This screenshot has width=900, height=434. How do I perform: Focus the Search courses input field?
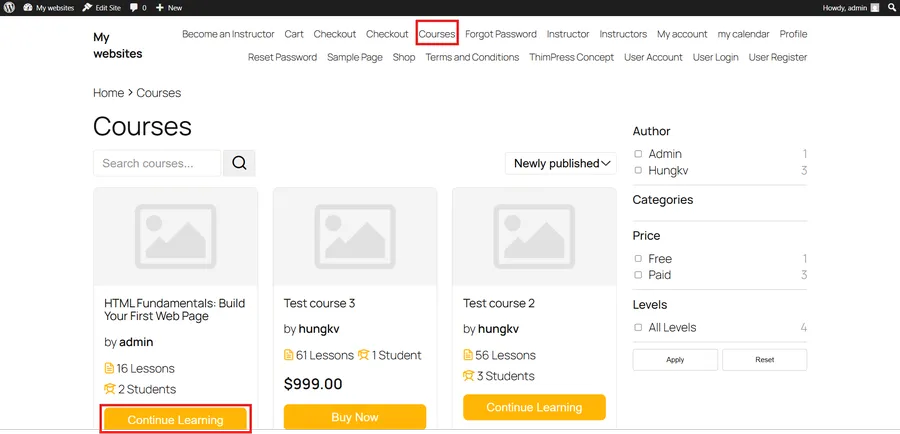157,163
